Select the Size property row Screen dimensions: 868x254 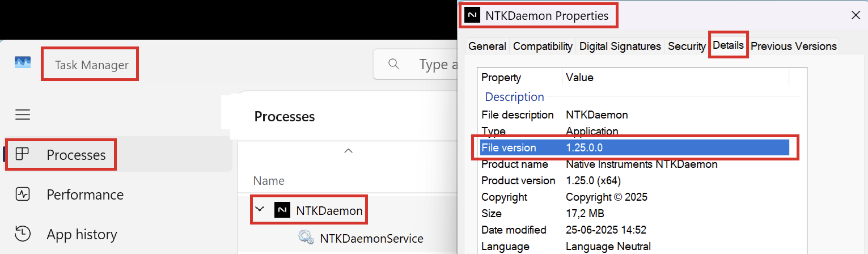pos(634,213)
